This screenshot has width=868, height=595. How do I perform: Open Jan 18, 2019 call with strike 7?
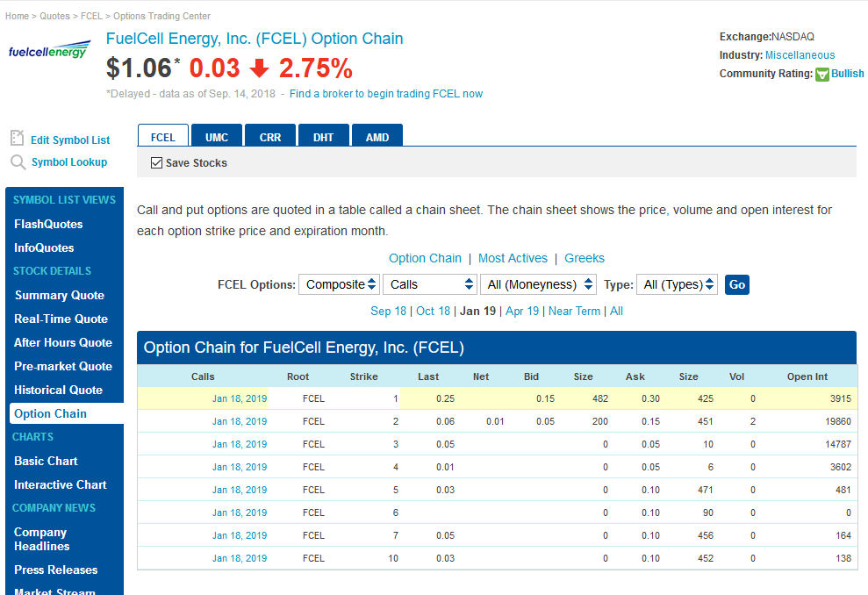pos(239,536)
